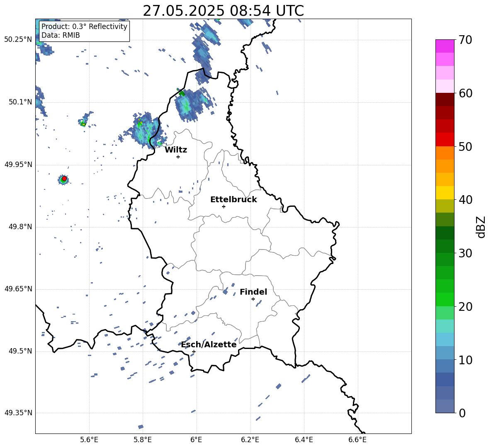
Task: Click the 20 tick on the colorbar
Action: click(465, 306)
